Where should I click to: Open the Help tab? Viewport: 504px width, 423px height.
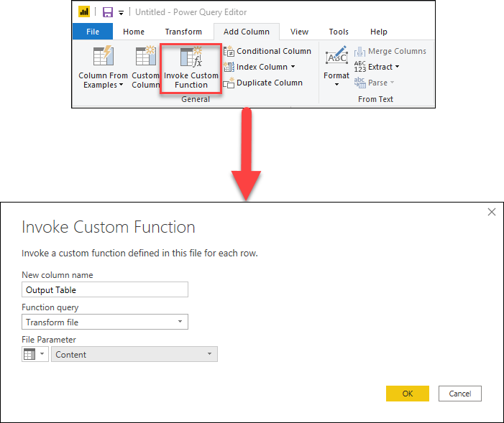click(378, 32)
